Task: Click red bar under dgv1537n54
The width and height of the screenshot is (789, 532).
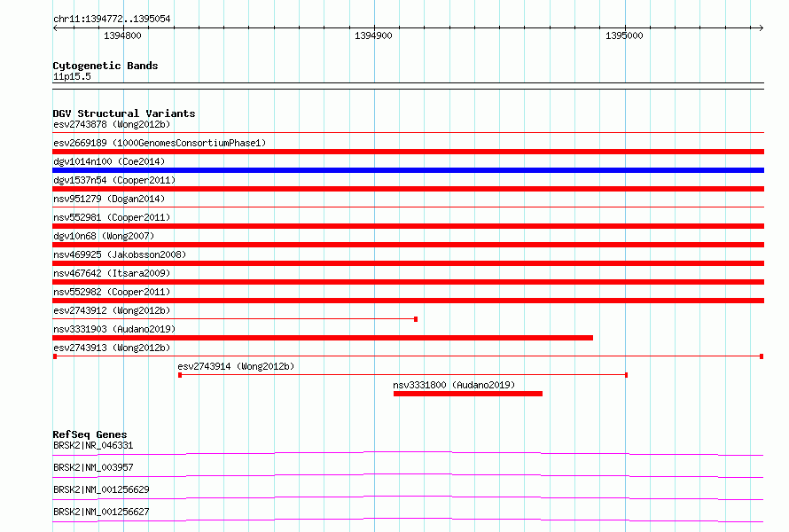Action: pyautogui.click(x=408, y=189)
